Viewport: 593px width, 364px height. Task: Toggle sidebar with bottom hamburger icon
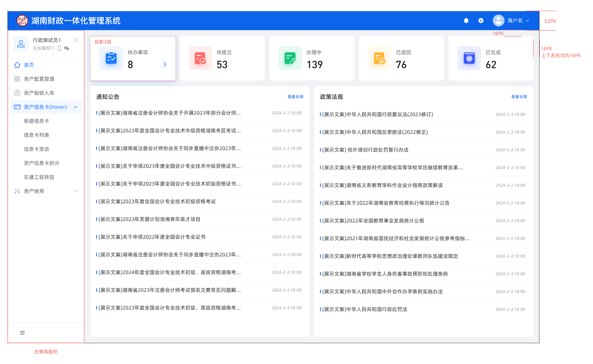pyautogui.click(x=22, y=333)
